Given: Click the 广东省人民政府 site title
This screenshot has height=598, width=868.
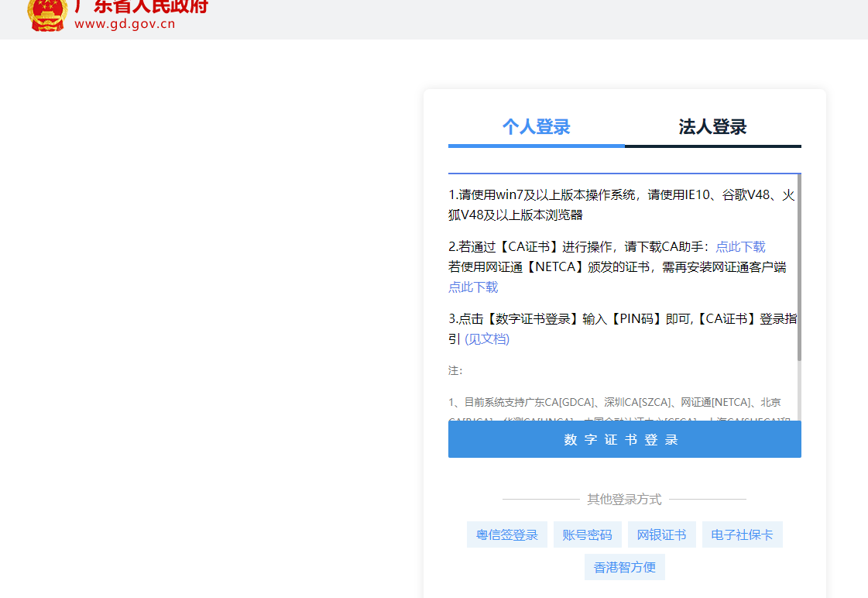Looking at the screenshot, I should [141, 6].
